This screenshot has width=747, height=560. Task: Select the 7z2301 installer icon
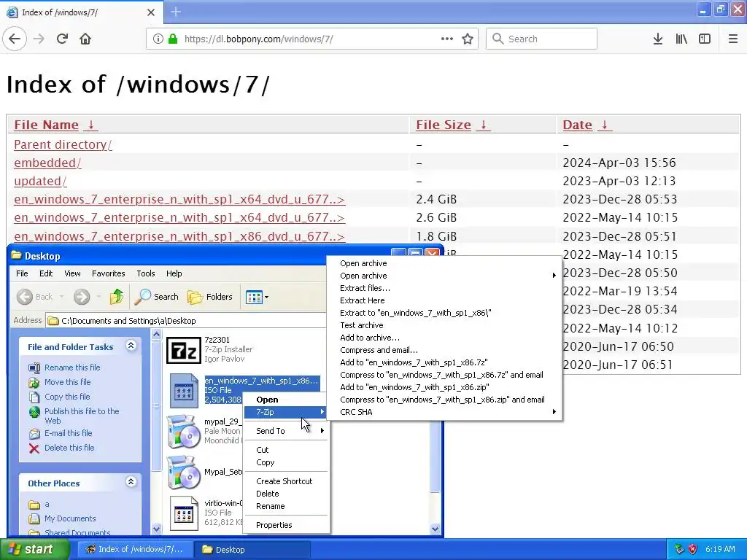(183, 351)
